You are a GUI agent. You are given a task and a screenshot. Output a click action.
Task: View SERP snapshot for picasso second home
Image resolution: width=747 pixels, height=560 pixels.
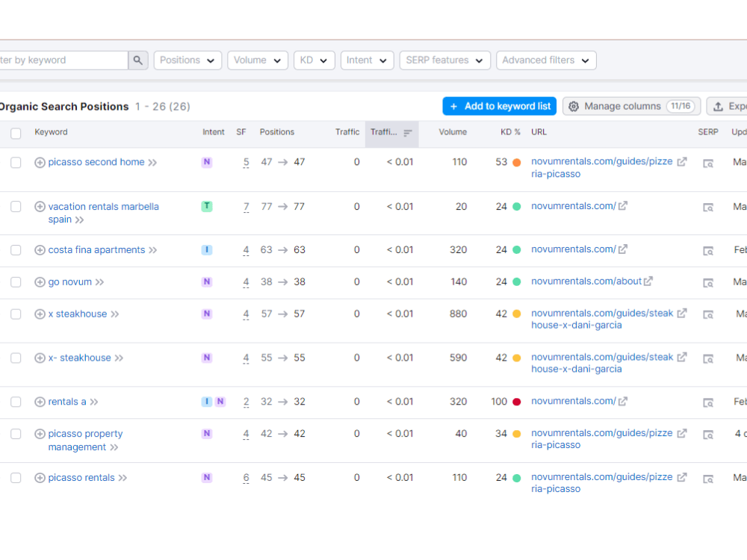(x=708, y=164)
